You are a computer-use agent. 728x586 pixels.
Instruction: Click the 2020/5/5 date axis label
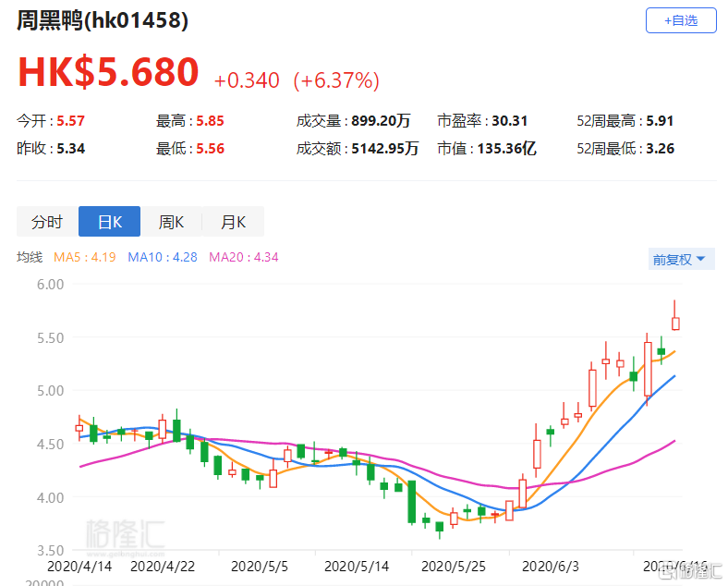point(259,567)
